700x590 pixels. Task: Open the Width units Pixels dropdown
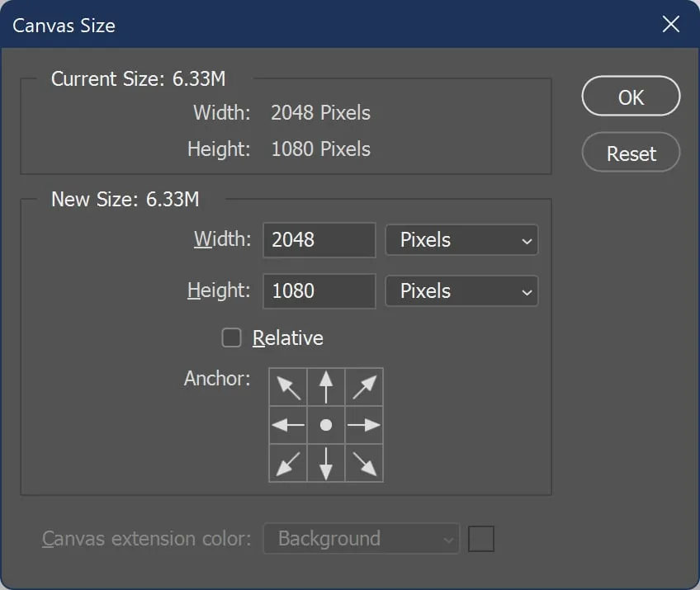click(461, 240)
